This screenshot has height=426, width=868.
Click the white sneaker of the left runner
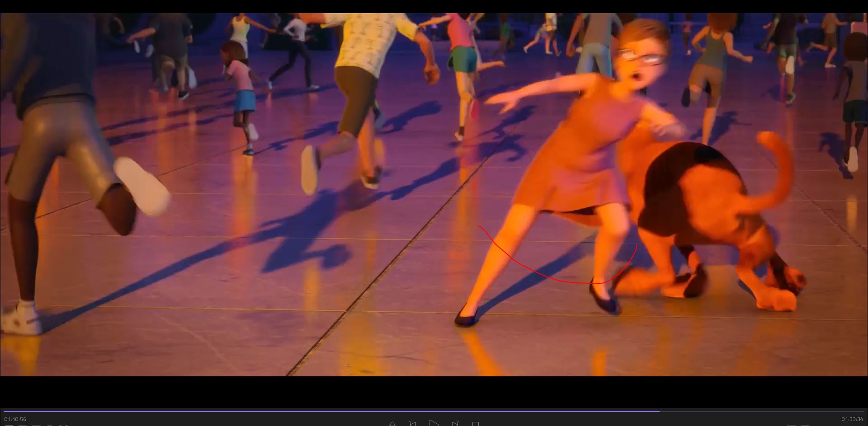pos(141,186)
